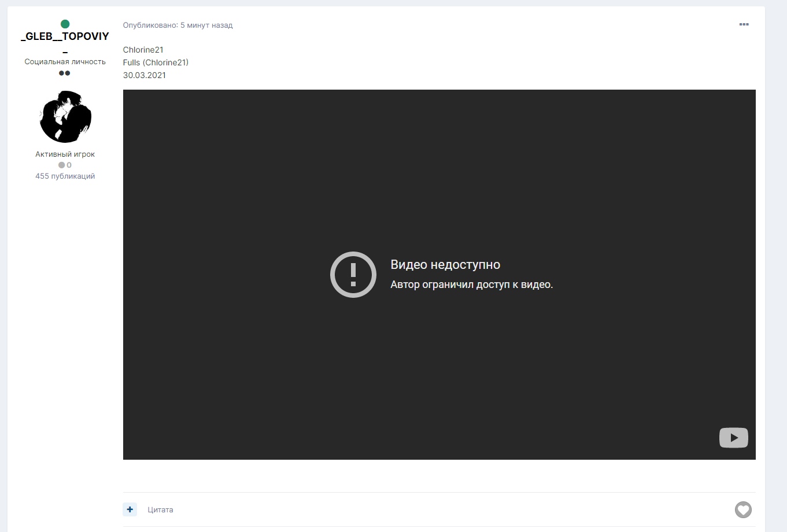Viewport: 787px width, 532px height.
Task: Click 'Активный игрок' group label
Action: tap(65, 154)
